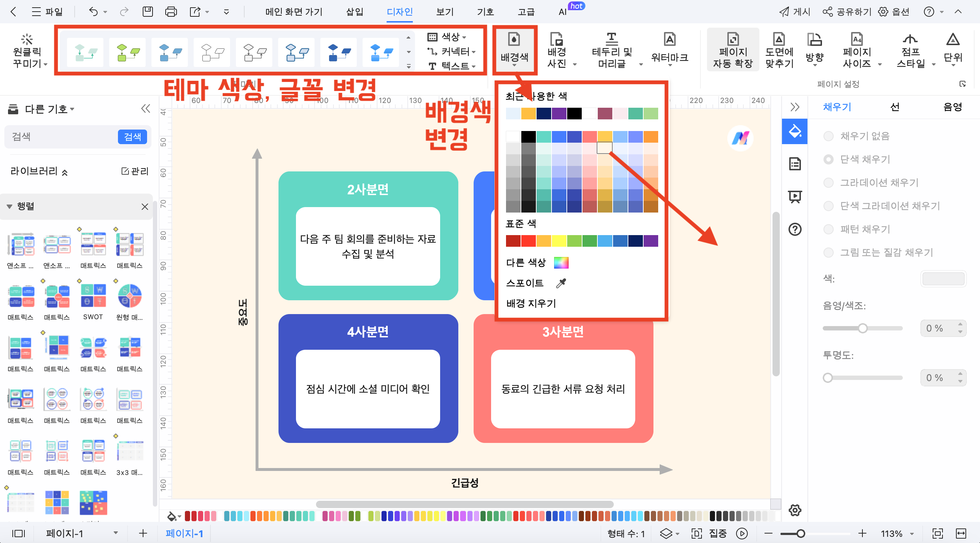Click the redo arrow icon

tap(124, 12)
